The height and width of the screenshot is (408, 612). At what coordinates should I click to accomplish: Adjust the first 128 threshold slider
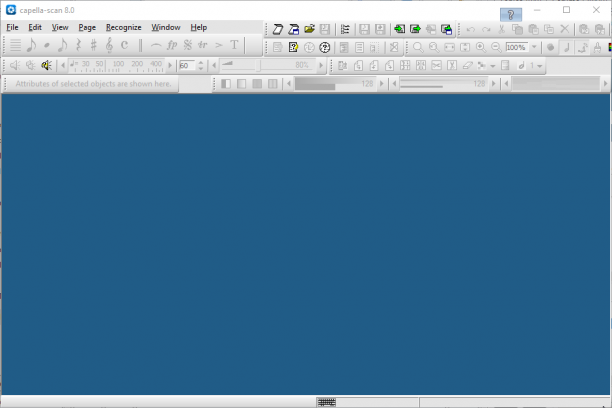335,84
